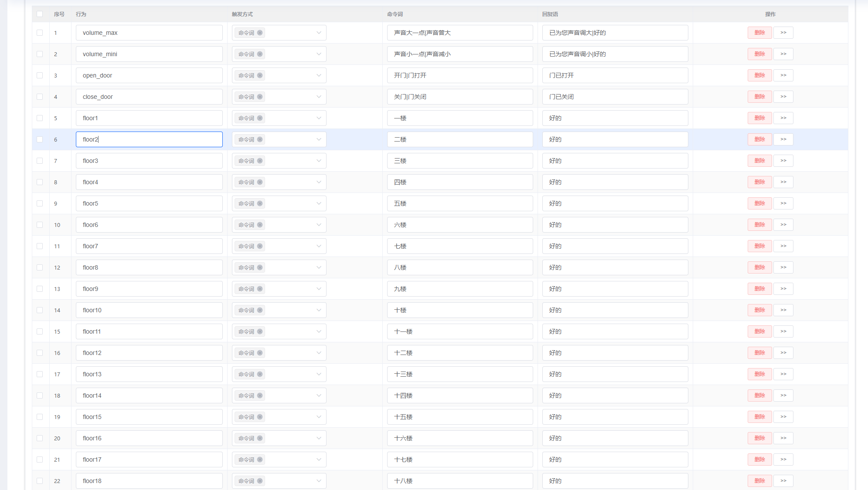Click the >> button in close_door row
This screenshot has height=490, width=868.
[783, 97]
